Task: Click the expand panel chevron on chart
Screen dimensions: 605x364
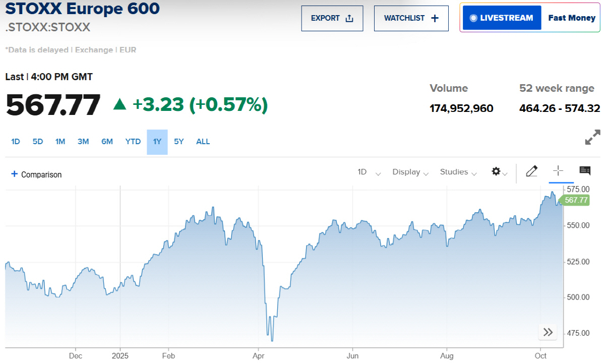Action: pyautogui.click(x=548, y=332)
